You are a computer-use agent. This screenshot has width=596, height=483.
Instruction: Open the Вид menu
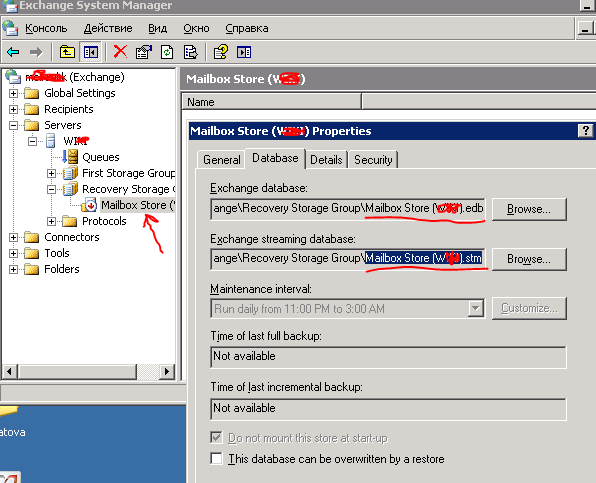(157, 28)
